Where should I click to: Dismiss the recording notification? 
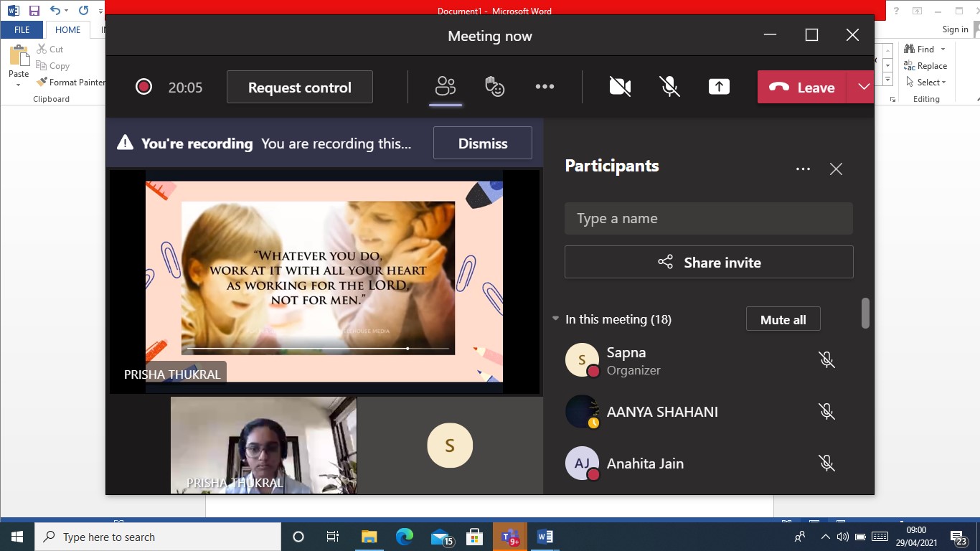(x=483, y=143)
